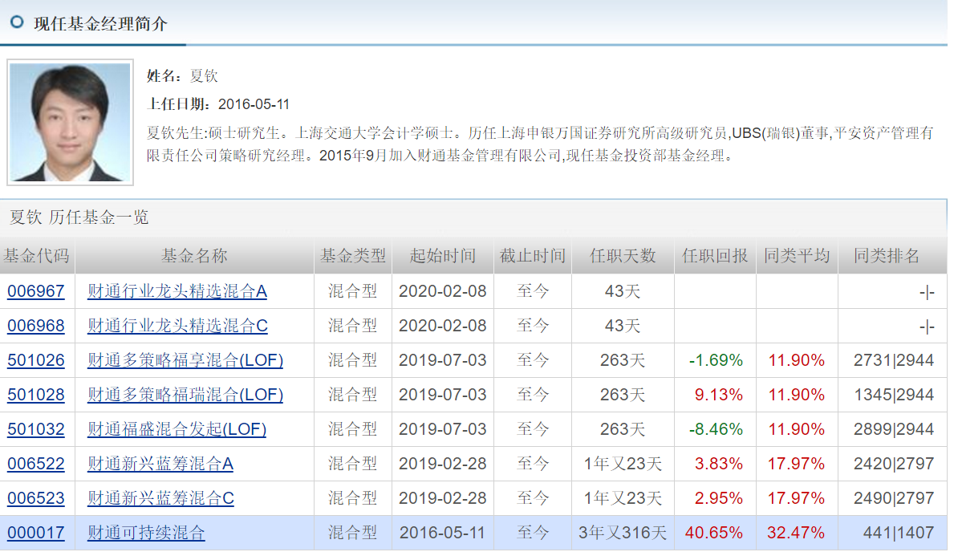Open fund 财通新兴蓝筹混合A

[160, 464]
